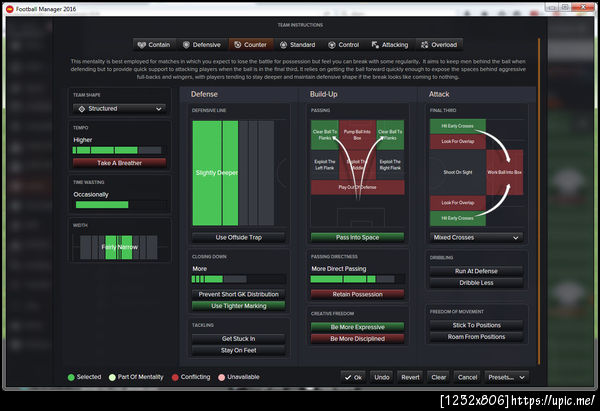The image size is (600, 411).
Task: Select the Defensive mentality tab
Action: click(202, 45)
